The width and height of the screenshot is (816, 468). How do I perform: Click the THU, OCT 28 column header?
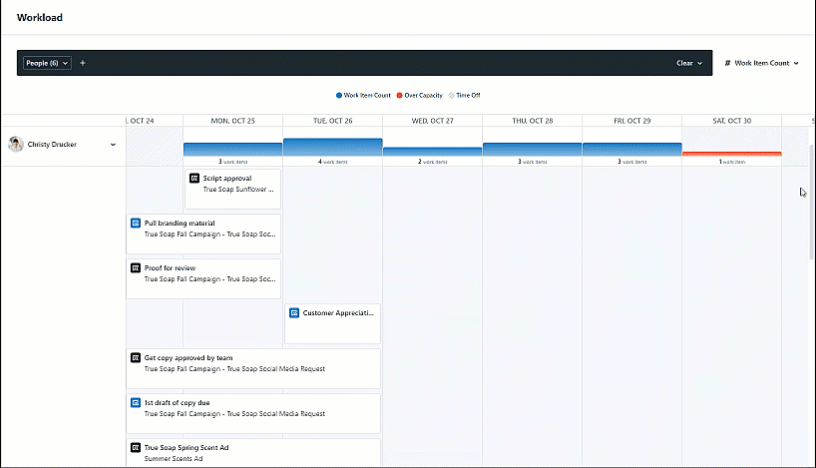[532, 121]
